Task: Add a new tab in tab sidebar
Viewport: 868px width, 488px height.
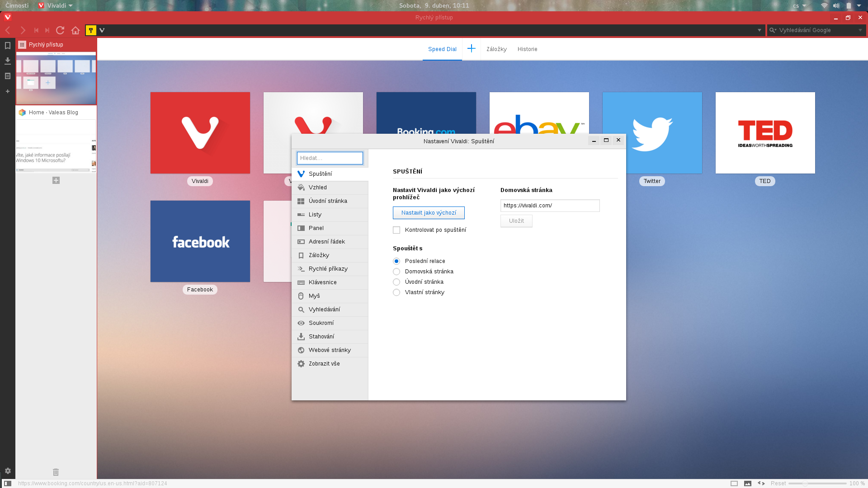Action: pos(56,180)
